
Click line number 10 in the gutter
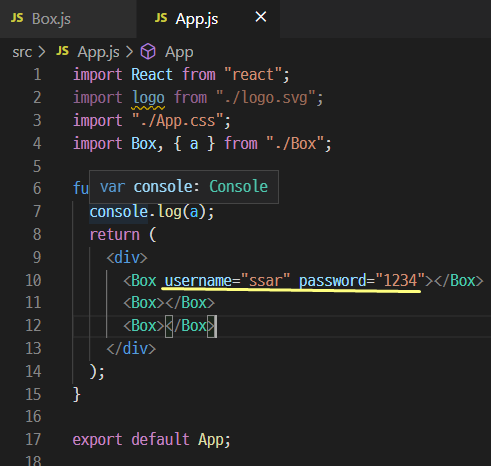click(33, 280)
